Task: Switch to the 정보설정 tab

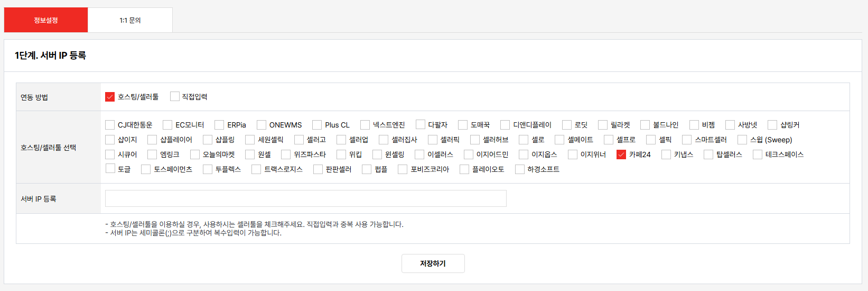Action: click(x=46, y=20)
